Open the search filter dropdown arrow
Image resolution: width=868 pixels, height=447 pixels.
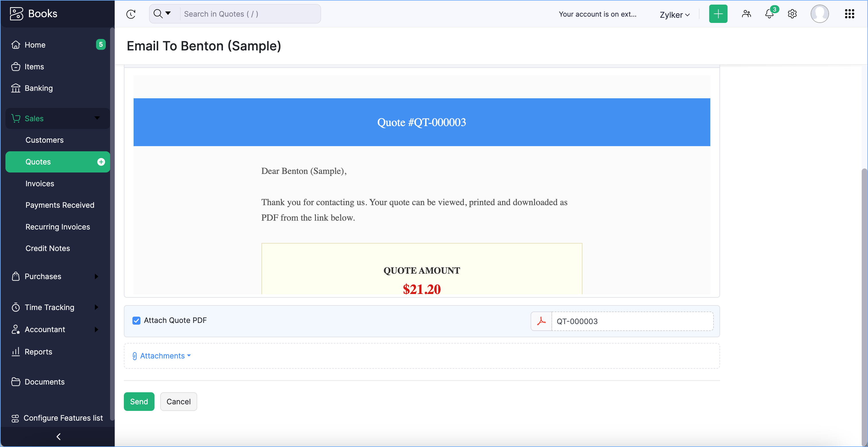click(x=168, y=13)
